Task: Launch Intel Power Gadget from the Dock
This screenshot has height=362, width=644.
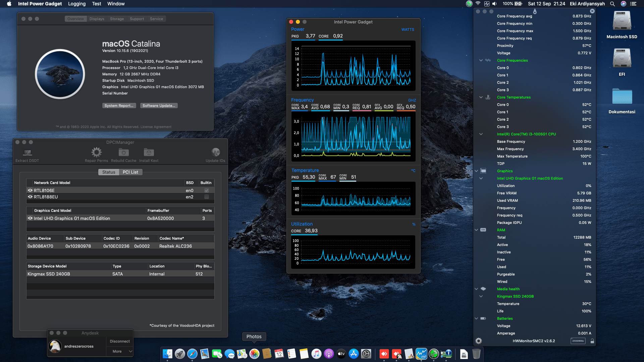Action: [421, 354]
